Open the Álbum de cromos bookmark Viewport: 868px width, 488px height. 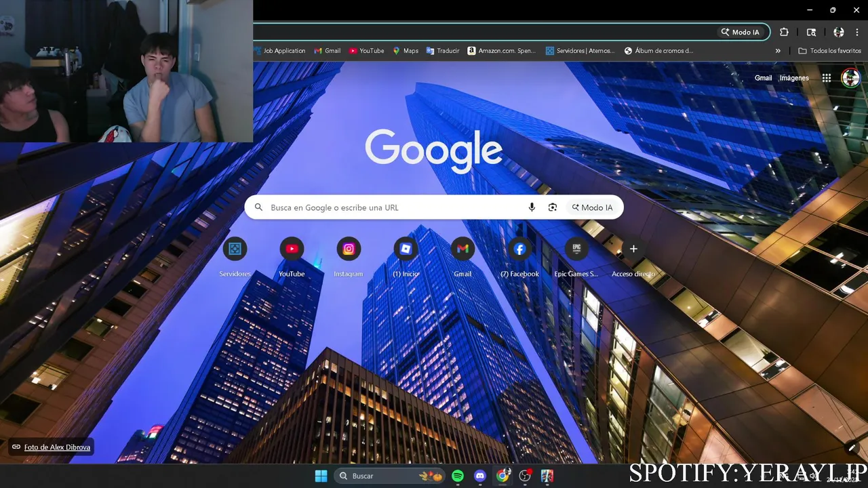(659, 51)
